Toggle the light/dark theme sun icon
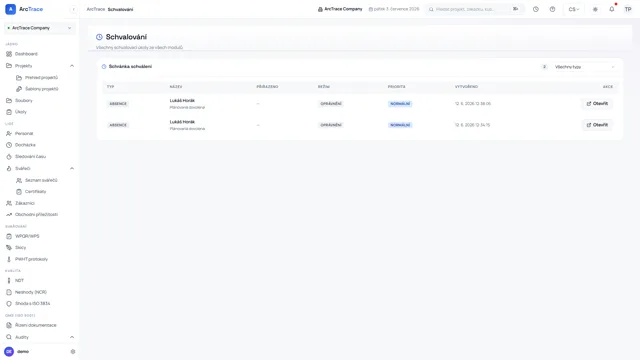 595,9
